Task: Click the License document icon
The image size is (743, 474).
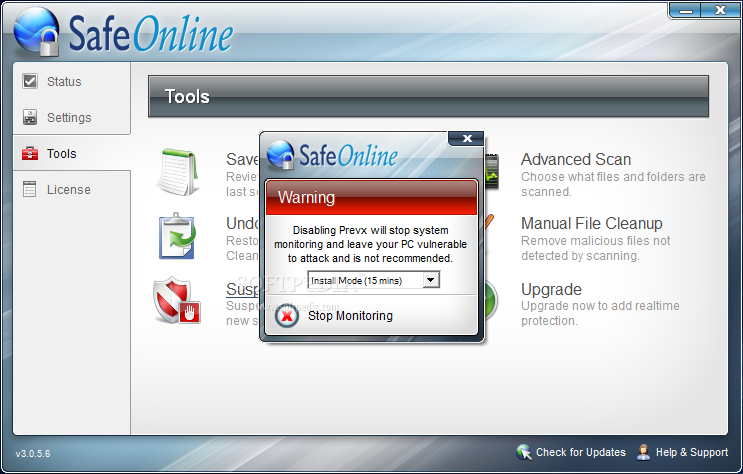Action: coord(30,189)
